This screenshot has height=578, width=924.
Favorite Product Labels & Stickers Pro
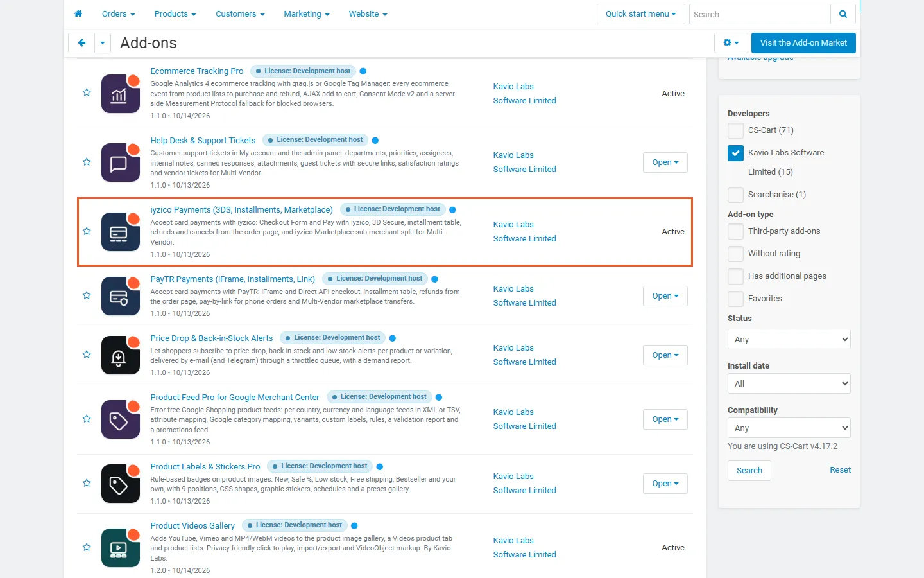click(87, 483)
